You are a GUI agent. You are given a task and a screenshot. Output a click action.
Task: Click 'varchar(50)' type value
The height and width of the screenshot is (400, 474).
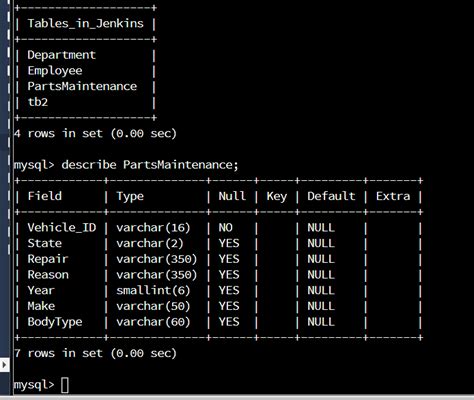pos(153,306)
